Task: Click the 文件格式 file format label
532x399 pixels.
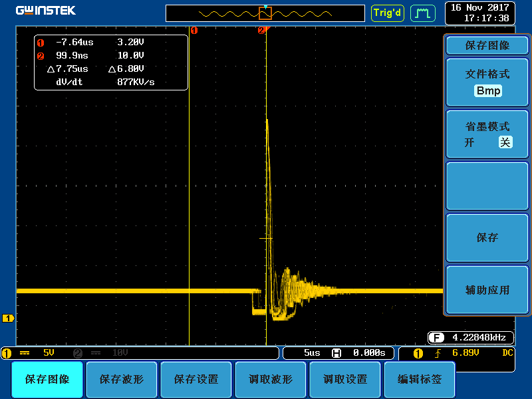Action: (x=487, y=74)
